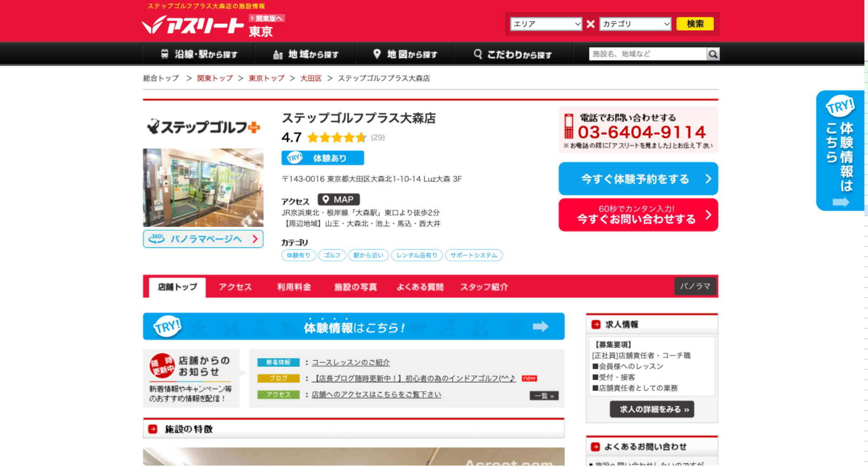This screenshot has width=868, height=470.
Task: Click the 一覧 » button
Action: coord(544,396)
